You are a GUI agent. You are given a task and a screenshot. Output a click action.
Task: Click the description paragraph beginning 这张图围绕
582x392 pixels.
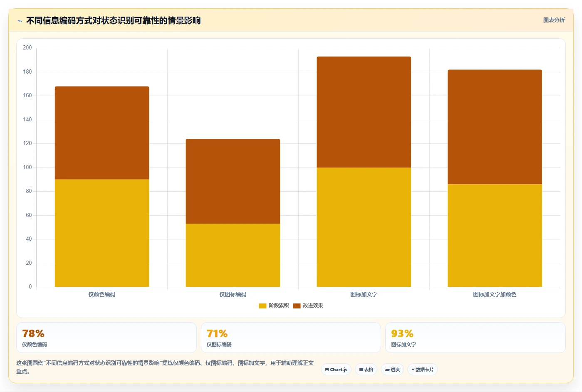pos(165,367)
